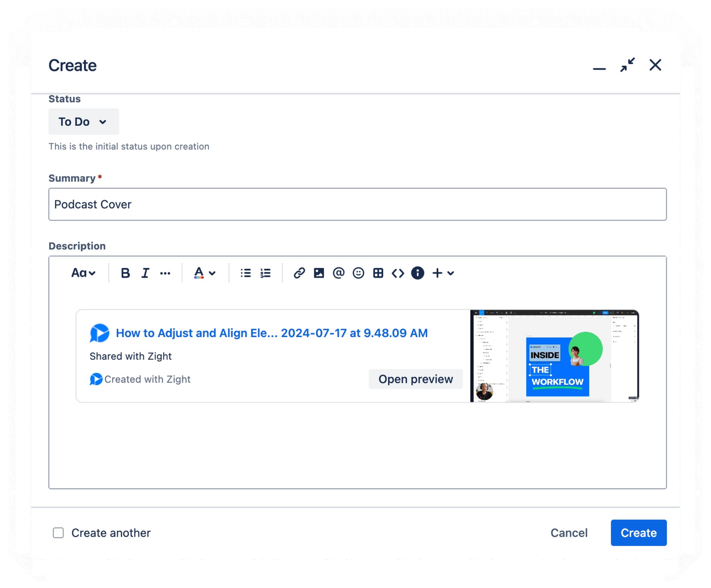Close the Create dialog

coord(655,65)
